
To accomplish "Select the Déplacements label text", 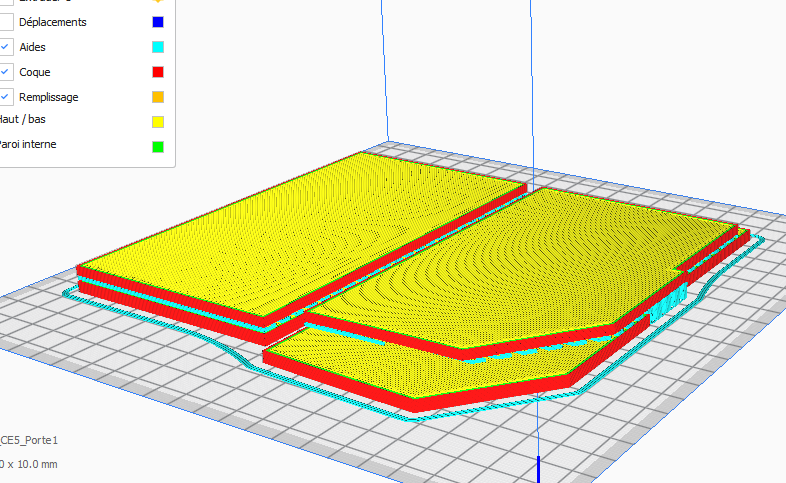I will tap(53, 23).
